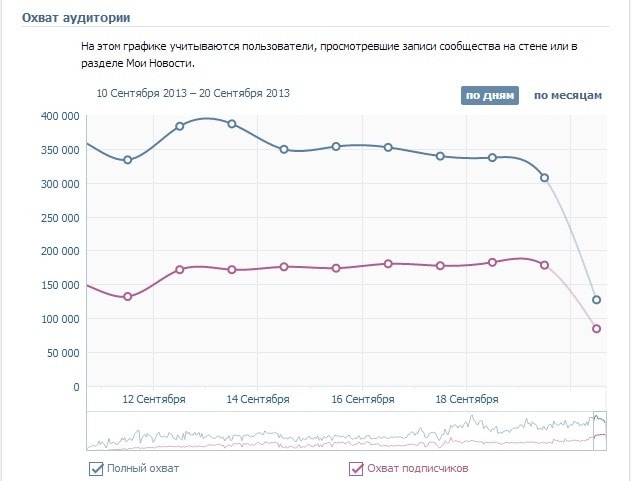
Task: Click the "12 Сентября" axis label
Action: point(154,399)
